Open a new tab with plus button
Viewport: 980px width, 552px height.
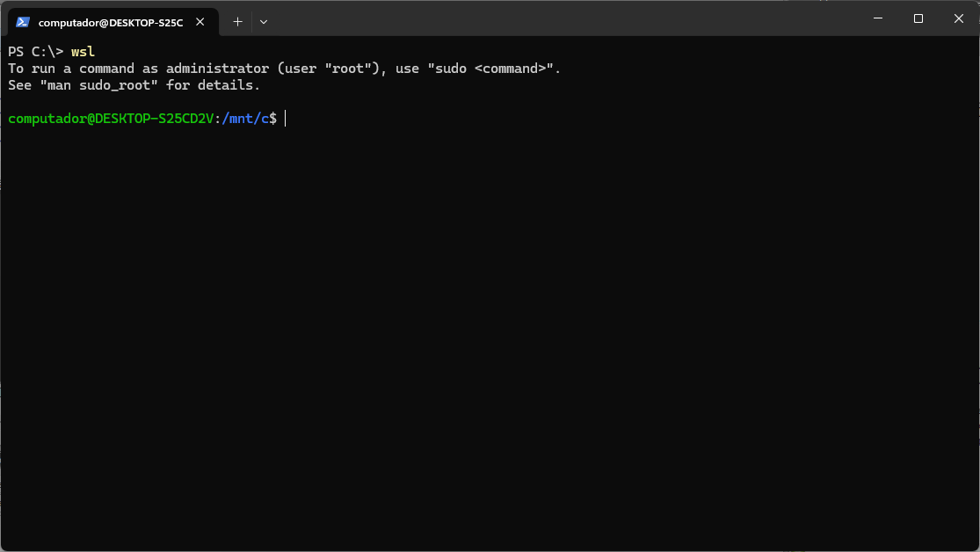point(237,21)
